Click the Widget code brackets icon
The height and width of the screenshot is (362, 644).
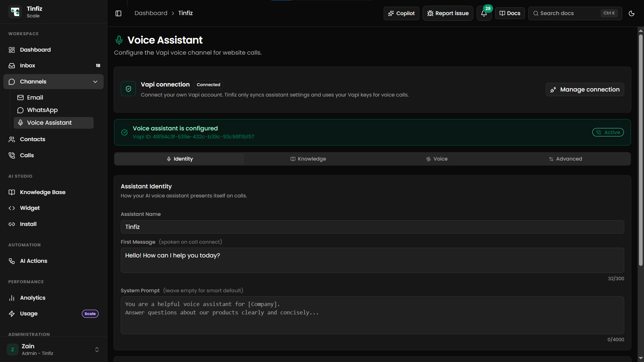tap(12, 208)
